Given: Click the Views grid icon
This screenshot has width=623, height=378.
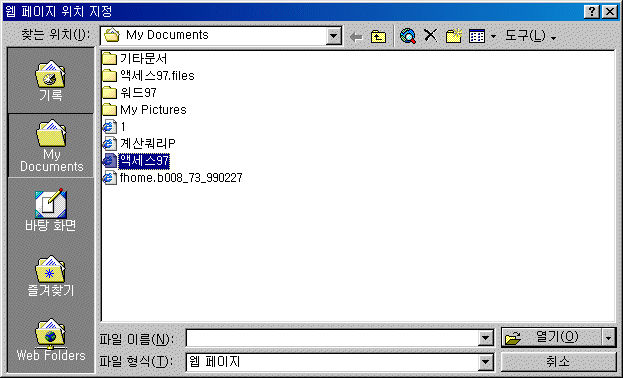Looking at the screenshot, I should (477, 36).
